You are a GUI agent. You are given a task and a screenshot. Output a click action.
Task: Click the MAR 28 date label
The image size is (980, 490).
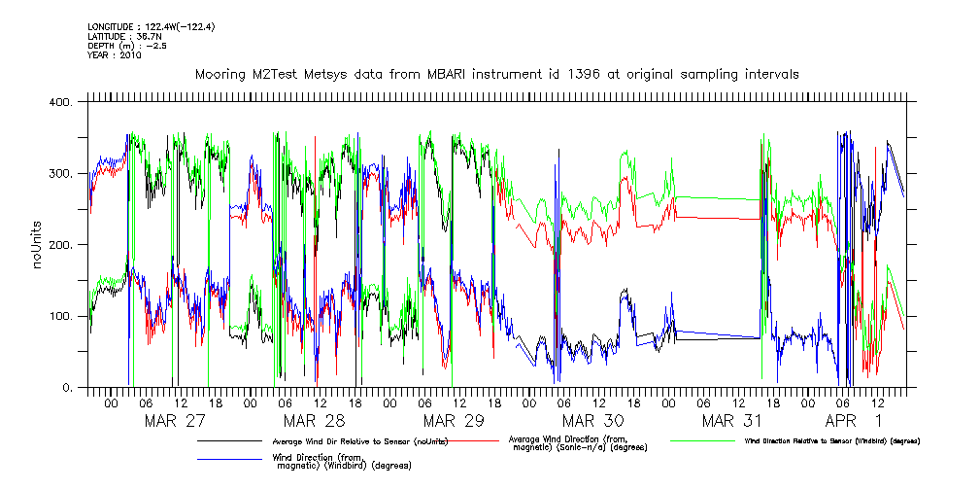tap(314, 420)
